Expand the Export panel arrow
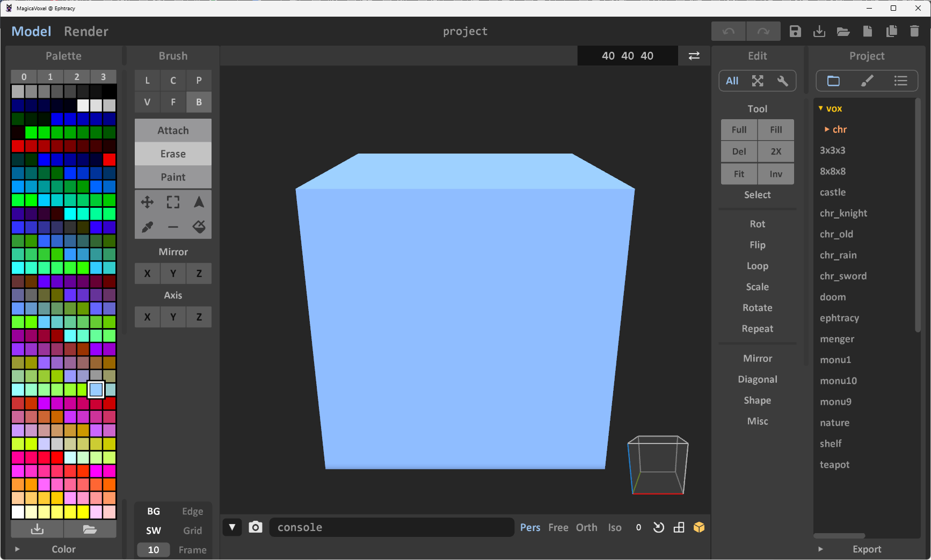This screenshot has width=931, height=560. coord(820,549)
